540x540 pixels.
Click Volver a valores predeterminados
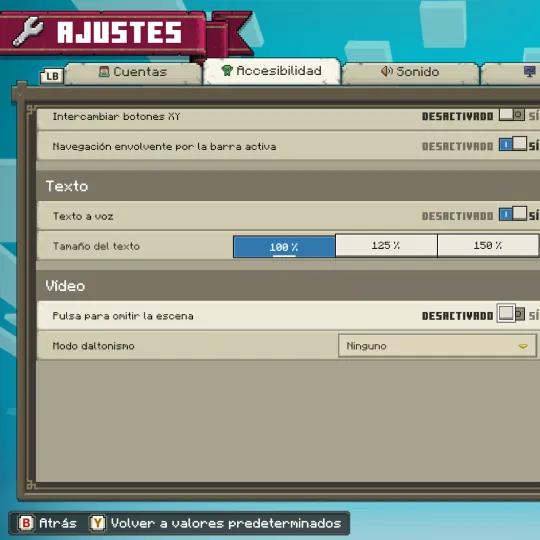(226, 523)
